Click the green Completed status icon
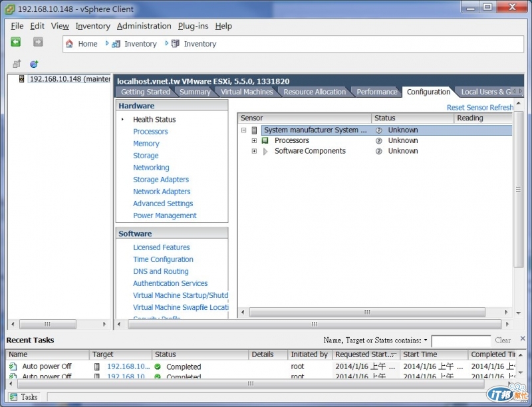Viewport: 532px width, 407px height. pos(158,366)
